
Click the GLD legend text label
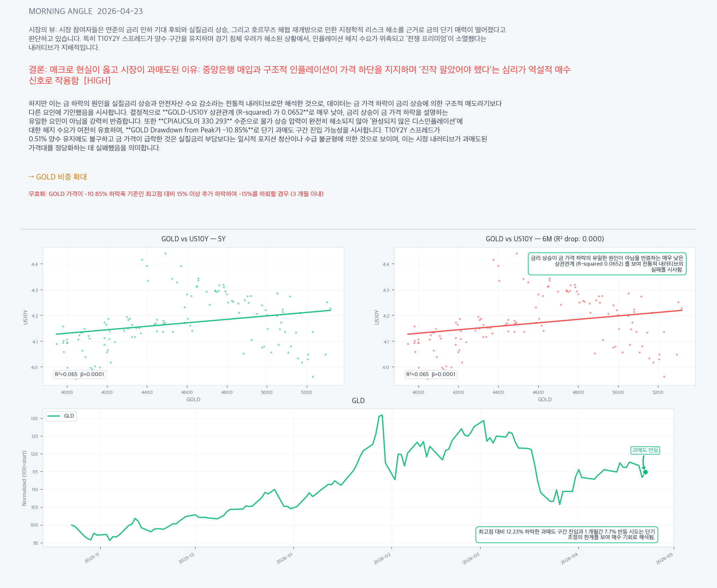(69, 416)
